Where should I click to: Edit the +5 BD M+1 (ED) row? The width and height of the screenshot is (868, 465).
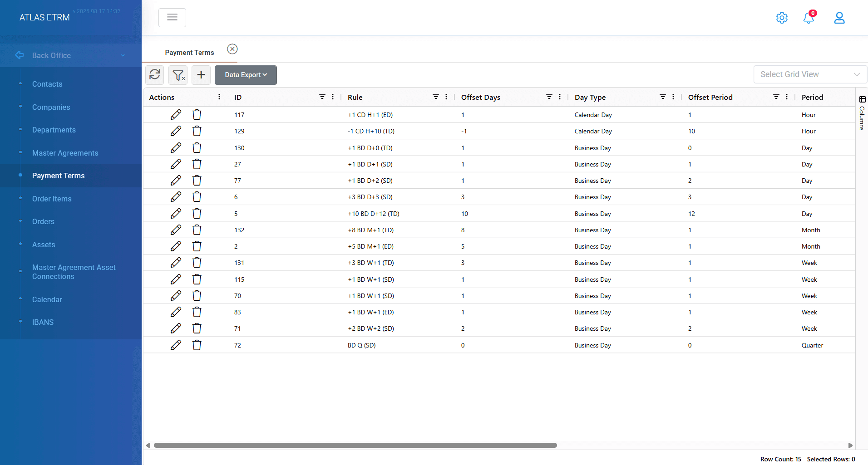click(x=176, y=246)
